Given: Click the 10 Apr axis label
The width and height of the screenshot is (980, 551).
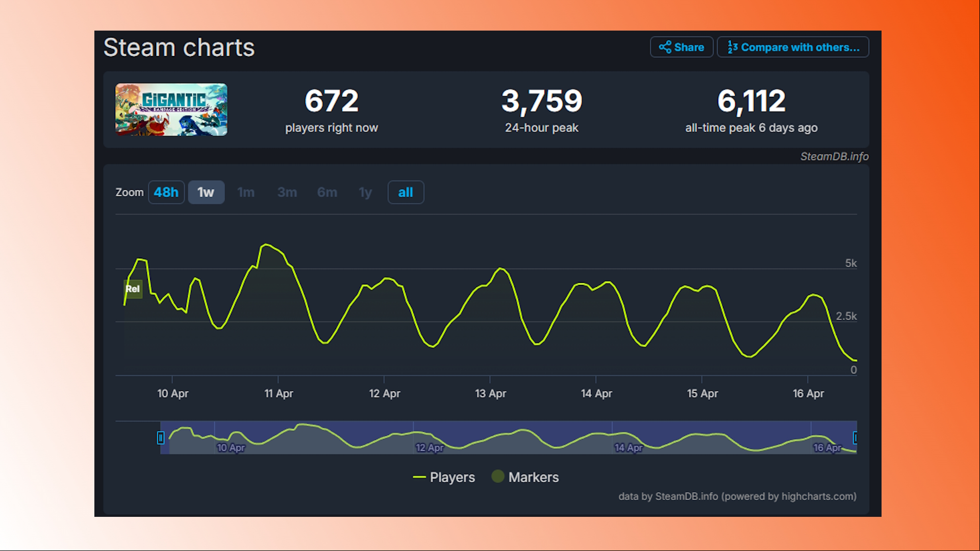Looking at the screenshot, I should point(172,393).
